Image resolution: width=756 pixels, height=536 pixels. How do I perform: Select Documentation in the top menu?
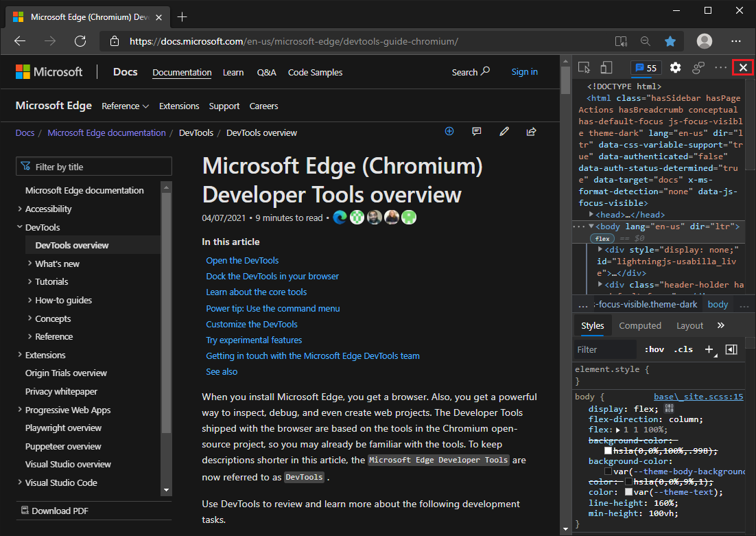click(182, 72)
